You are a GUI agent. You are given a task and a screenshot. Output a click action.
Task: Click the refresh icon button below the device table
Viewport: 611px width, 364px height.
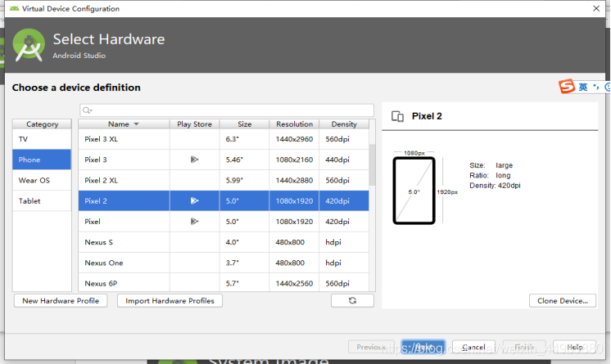coord(352,300)
